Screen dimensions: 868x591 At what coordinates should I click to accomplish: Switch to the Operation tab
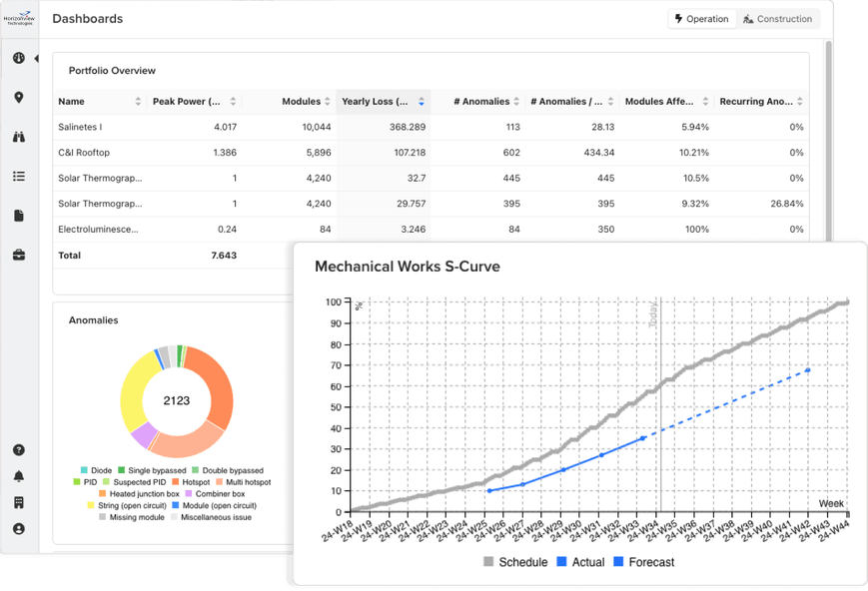coord(702,19)
